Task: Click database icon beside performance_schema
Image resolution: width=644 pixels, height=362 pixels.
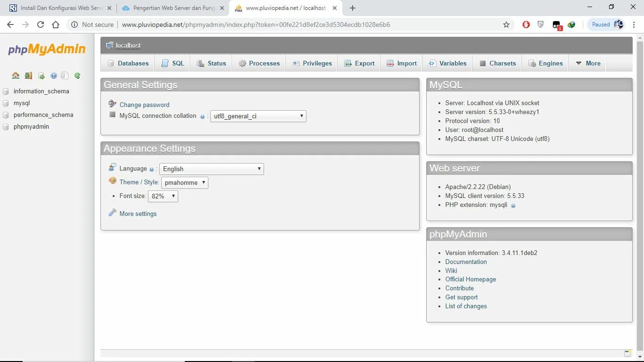Action: (6, 115)
